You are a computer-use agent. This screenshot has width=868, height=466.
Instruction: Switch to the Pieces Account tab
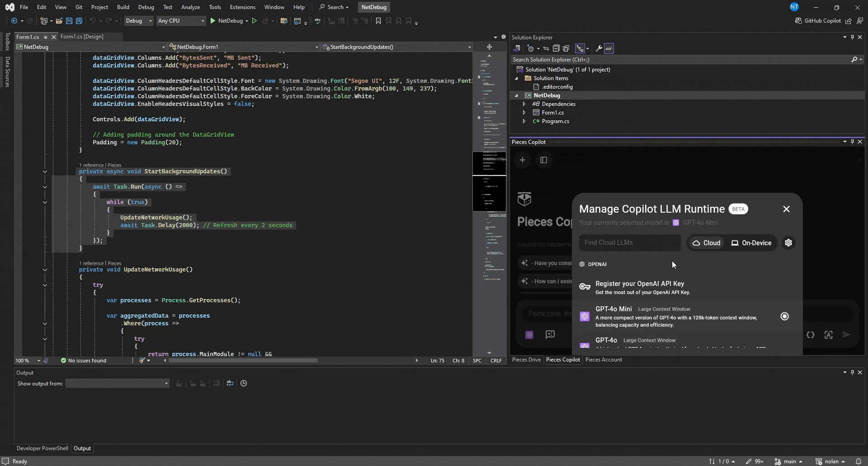pos(604,360)
